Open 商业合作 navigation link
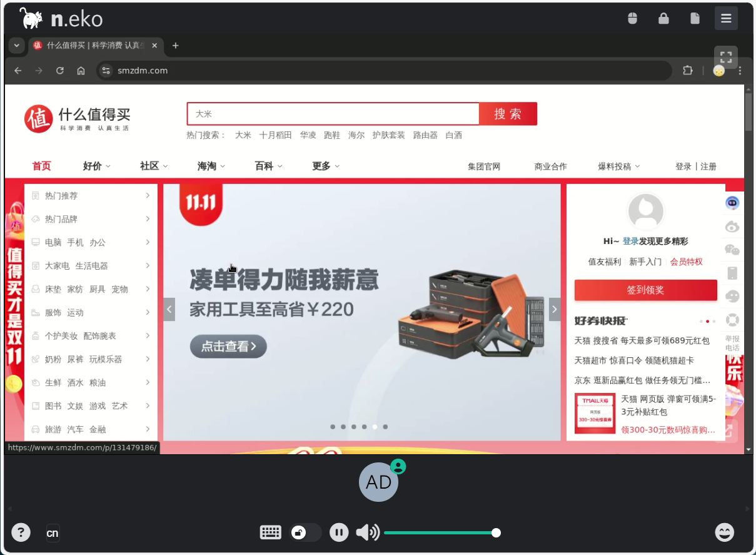The width and height of the screenshot is (756, 555). [x=550, y=166]
